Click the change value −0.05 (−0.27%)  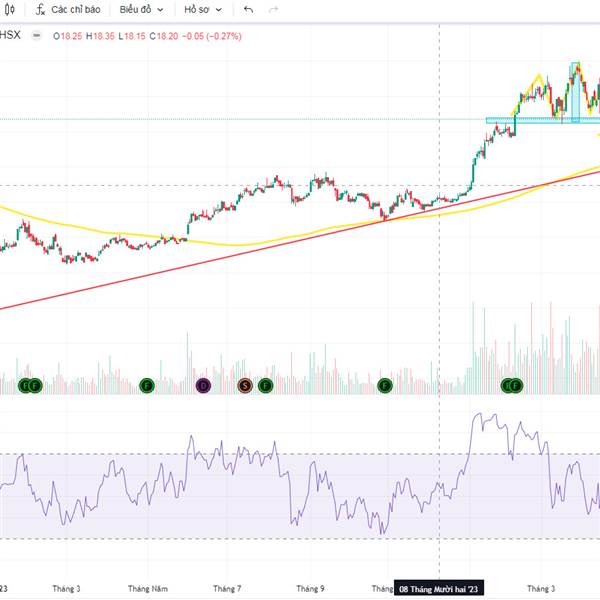(x=212, y=36)
